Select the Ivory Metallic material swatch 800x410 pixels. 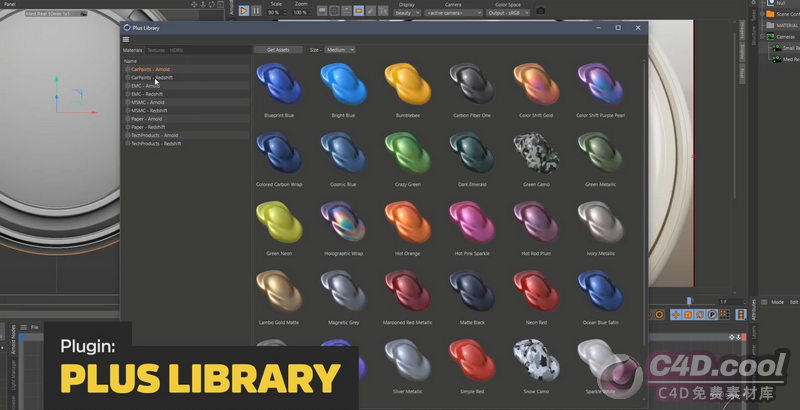pyautogui.click(x=601, y=221)
